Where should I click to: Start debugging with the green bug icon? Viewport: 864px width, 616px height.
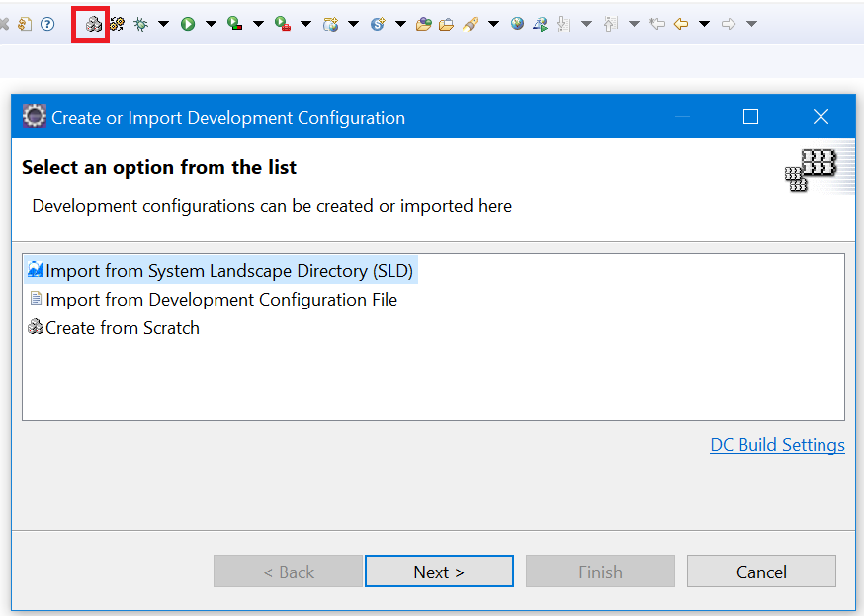[141, 24]
